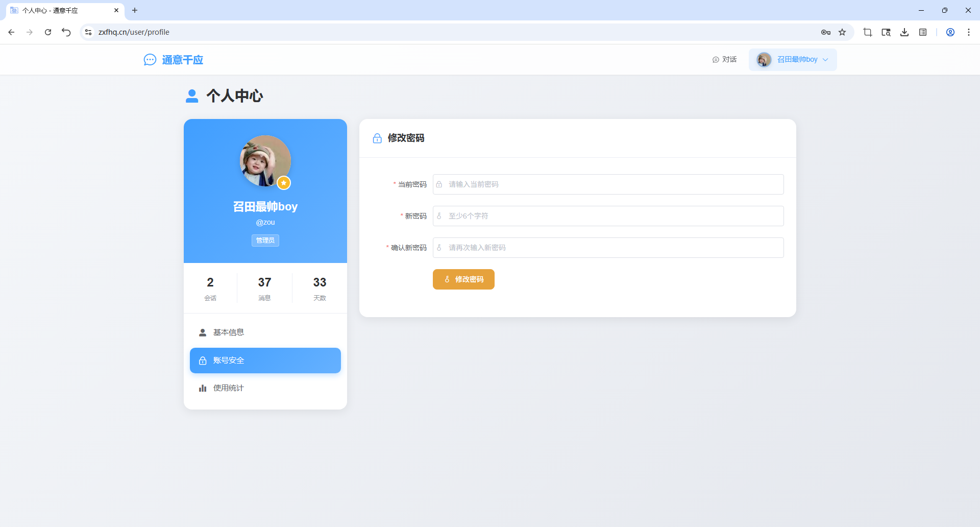This screenshot has width=980, height=527.
Task: Open the 对话 link in header
Action: [x=724, y=60]
